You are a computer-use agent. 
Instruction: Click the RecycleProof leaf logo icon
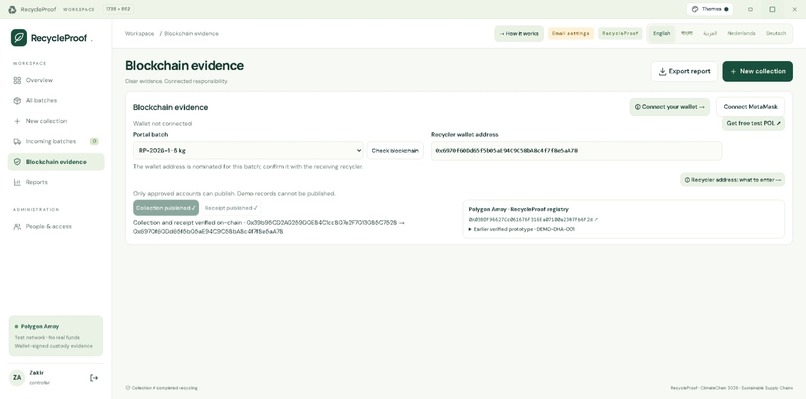click(x=19, y=38)
